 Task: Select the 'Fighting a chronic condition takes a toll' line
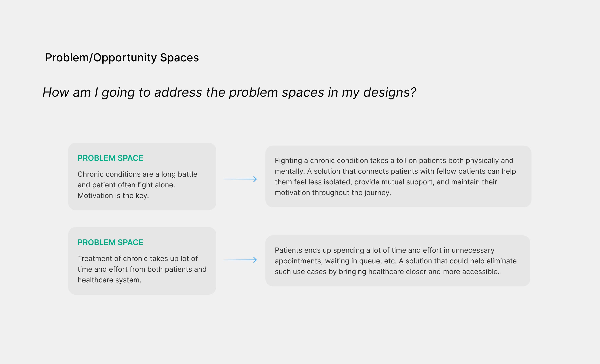tap(394, 160)
